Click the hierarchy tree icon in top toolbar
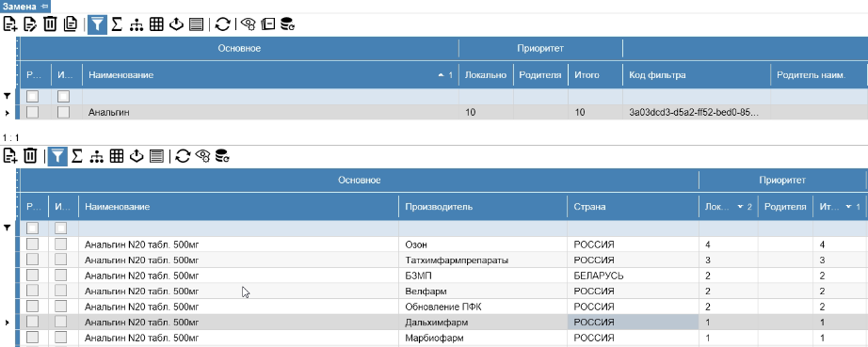 pyautogui.click(x=137, y=24)
